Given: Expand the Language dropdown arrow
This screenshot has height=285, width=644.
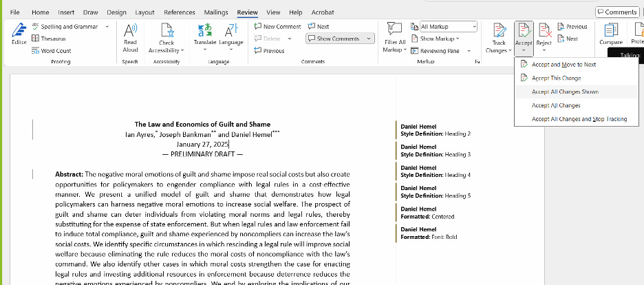Looking at the screenshot, I should click(x=230, y=50).
